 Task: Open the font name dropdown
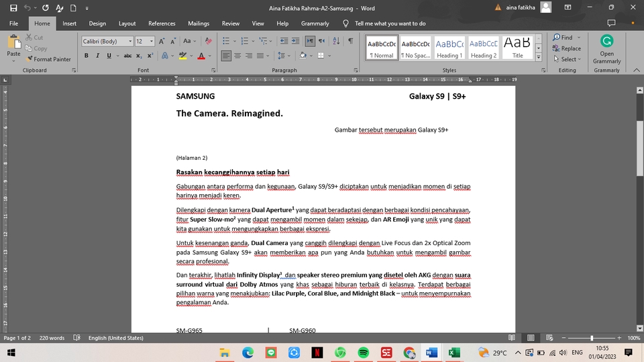(130, 41)
